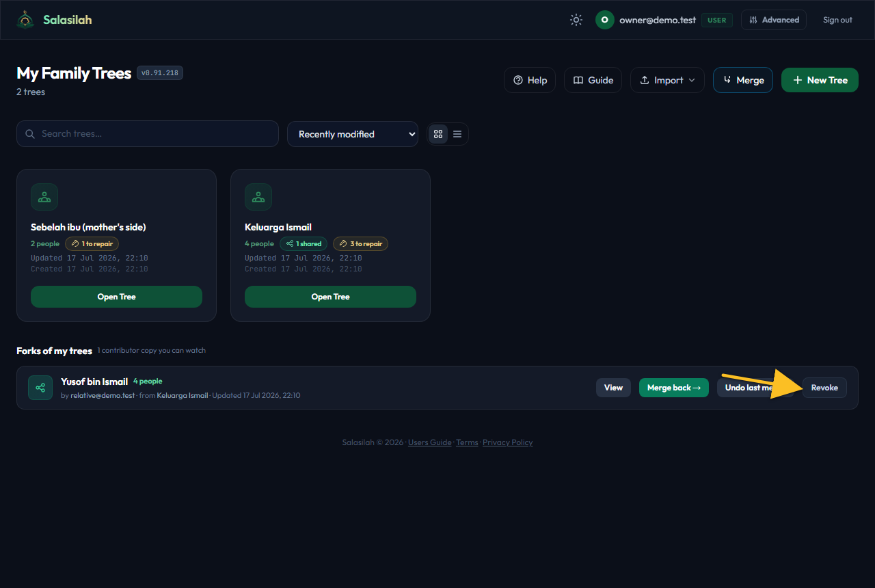Open the Privacy Policy footer link
Image resolution: width=875 pixels, height=588 pixels.
(x=507, y=442)
